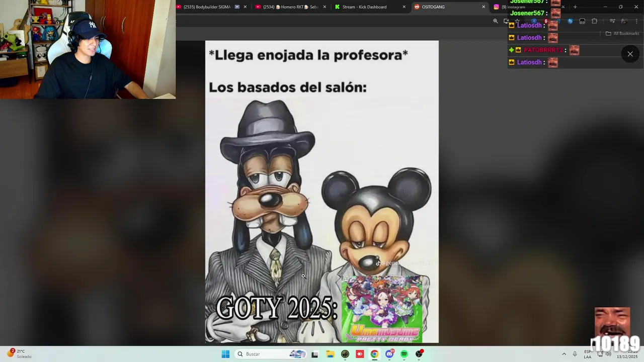Click the zoom magnifier icon in address bar
The image size is (644, 362).
click(496, 21)
